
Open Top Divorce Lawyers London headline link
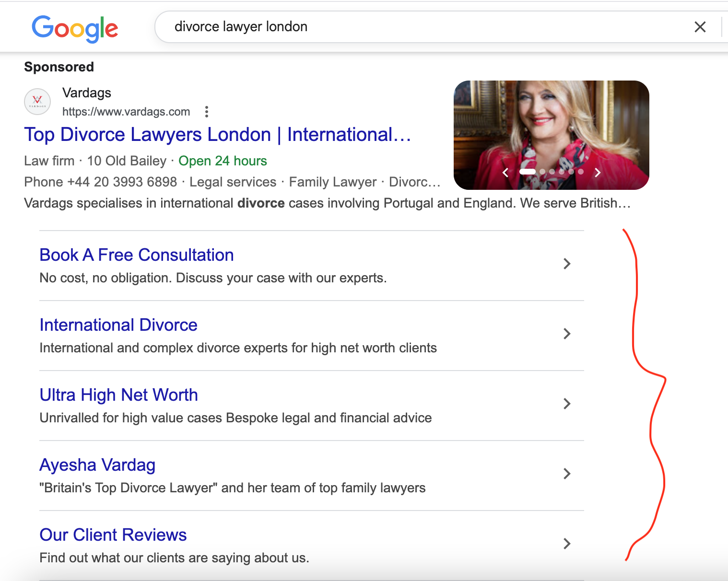[x=218, y=135]
